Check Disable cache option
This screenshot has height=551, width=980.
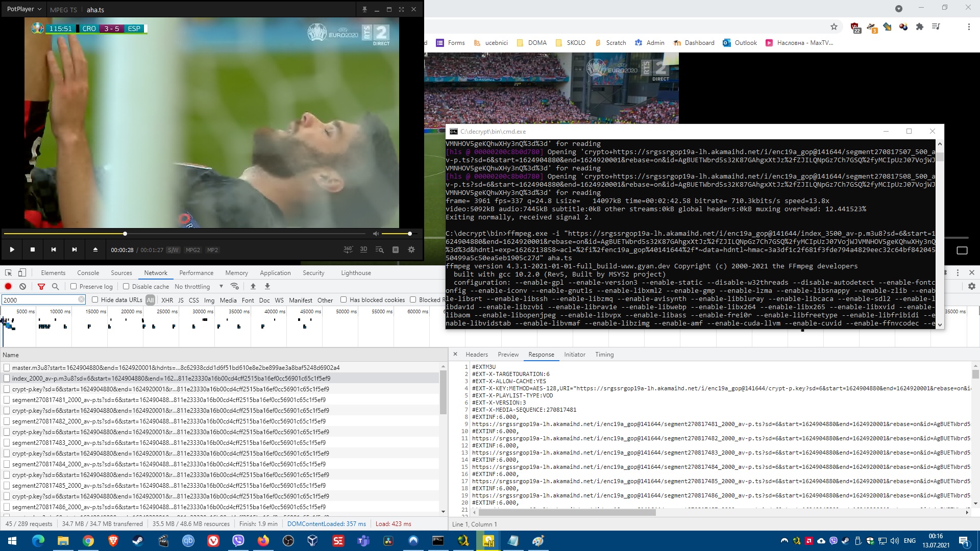click(126, 287)
